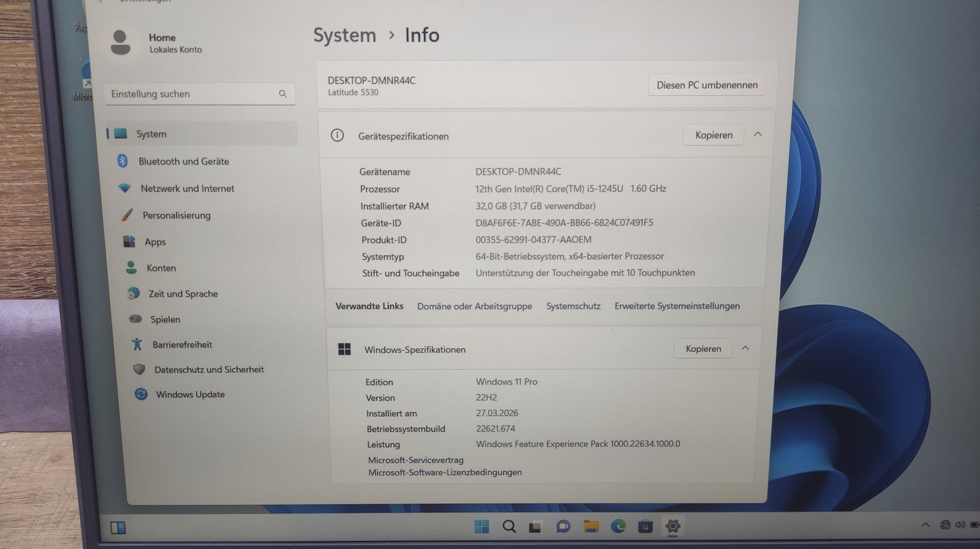Click the install date 27.03.2026
This screenshot has height=549, width=980.
(497, 413)
